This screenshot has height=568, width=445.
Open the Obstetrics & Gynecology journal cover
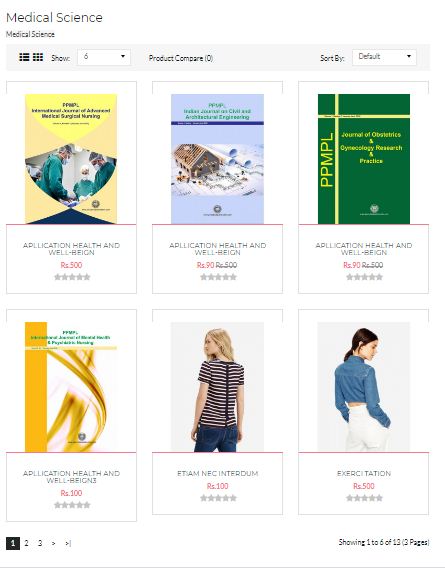coord(364,159)
